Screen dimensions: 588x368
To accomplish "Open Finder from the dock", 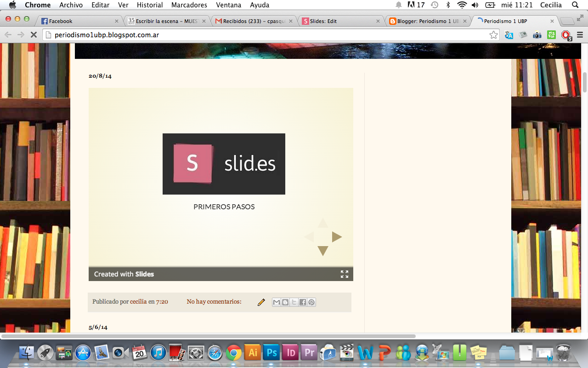I will pyautogui.click(x=27, y=353).
